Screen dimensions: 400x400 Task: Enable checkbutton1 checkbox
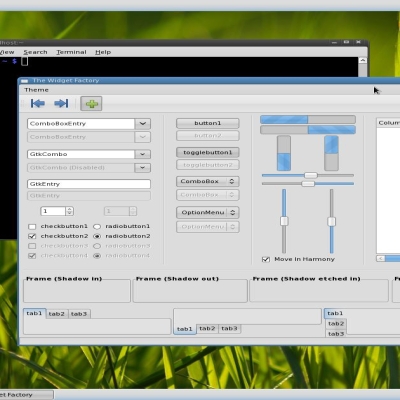pos(32,227)
